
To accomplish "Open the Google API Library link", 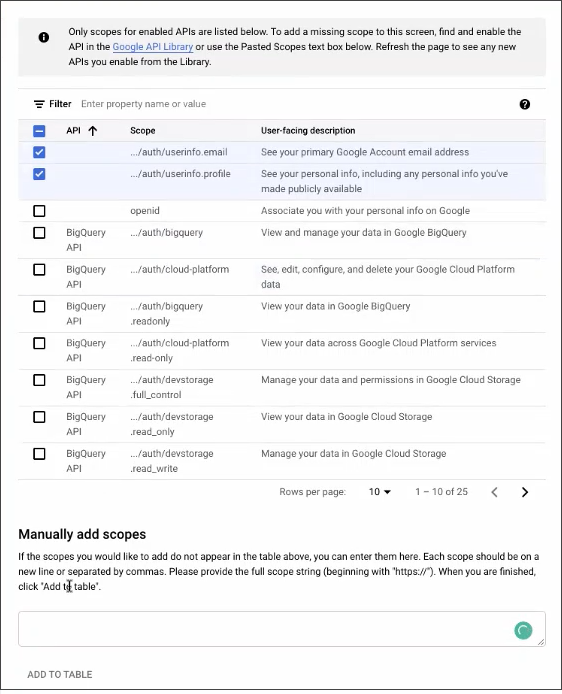I will click(153, 47).
